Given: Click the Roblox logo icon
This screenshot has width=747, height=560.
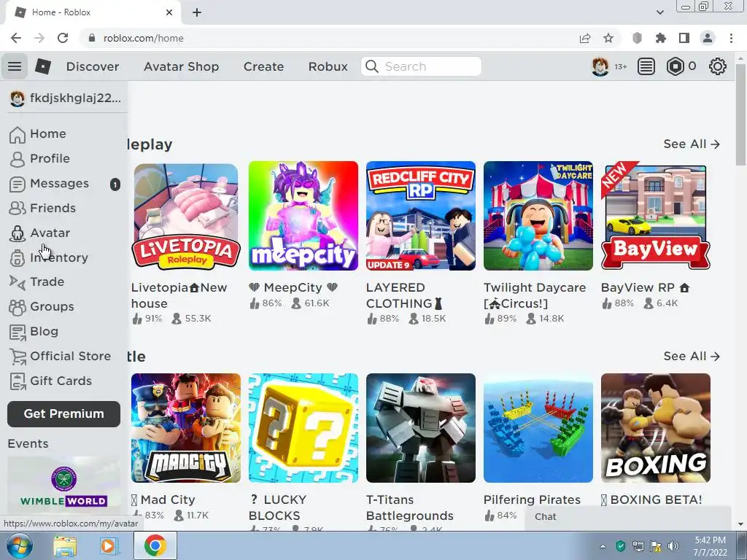Looking at the screenshot, I should coord(43,66).
